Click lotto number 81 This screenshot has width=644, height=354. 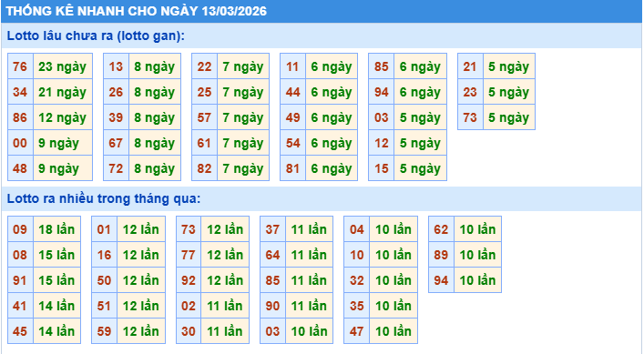292,168
